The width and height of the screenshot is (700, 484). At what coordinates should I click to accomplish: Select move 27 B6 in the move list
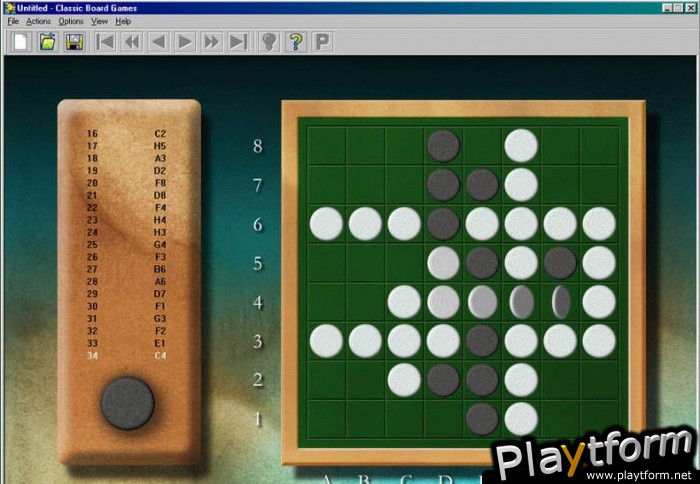pos(126,269)
